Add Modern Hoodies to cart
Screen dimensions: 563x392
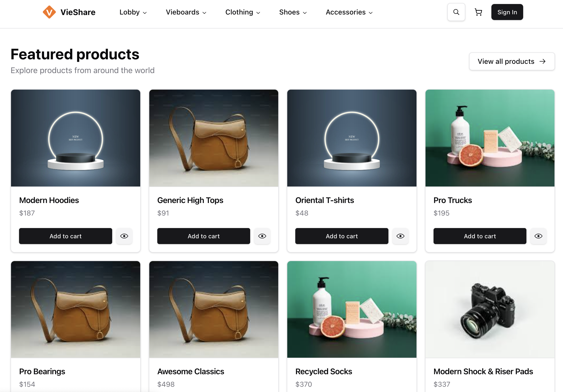[66, 236]
